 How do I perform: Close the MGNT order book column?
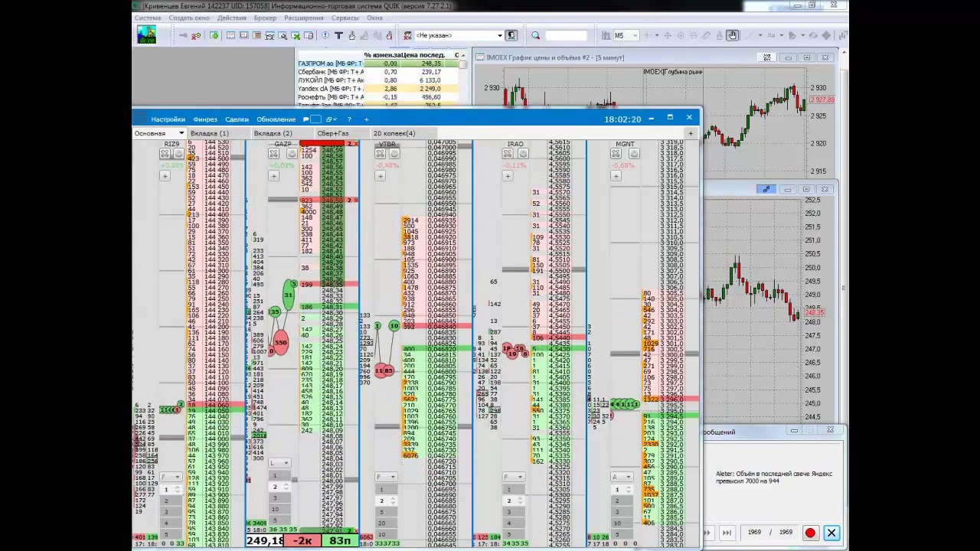pyautogui.click(x=616, y=154)
